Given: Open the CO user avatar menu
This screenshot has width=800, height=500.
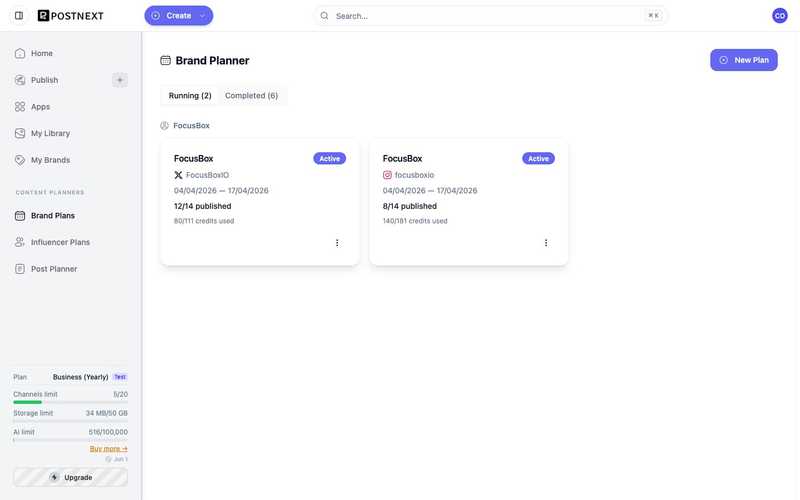Looking at the screenshot, I should 780,16.
